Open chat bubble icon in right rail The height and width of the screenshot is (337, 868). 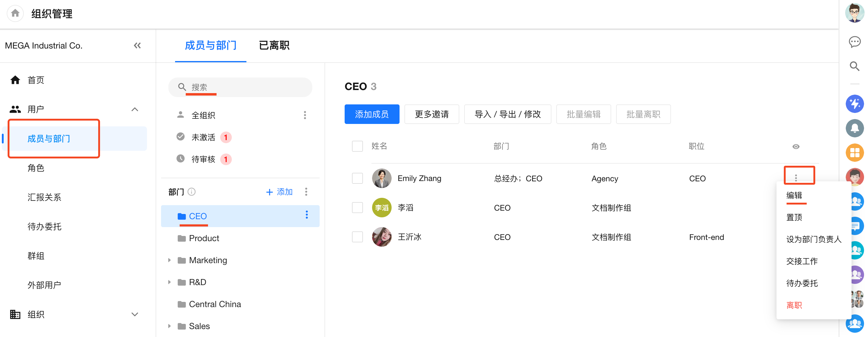854,42
